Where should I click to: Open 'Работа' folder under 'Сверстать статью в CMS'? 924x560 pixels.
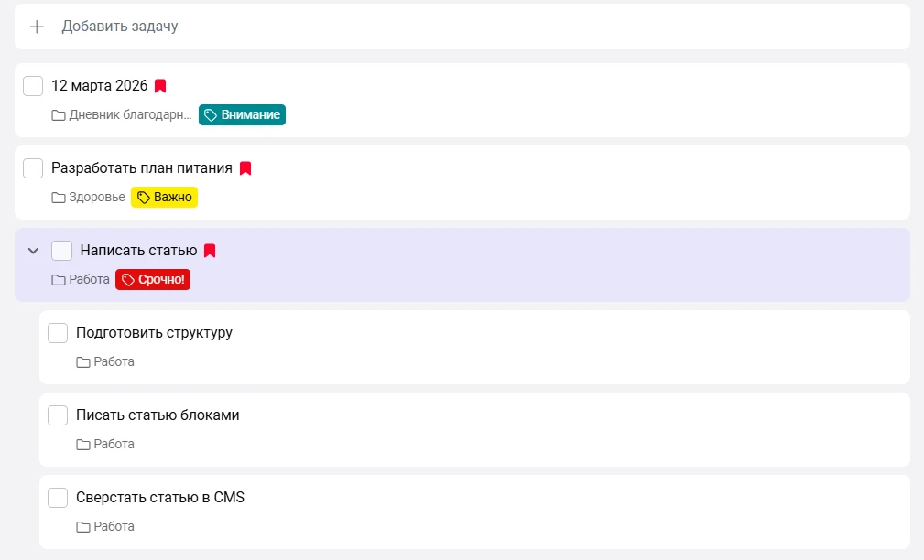[x=105, y=527]
